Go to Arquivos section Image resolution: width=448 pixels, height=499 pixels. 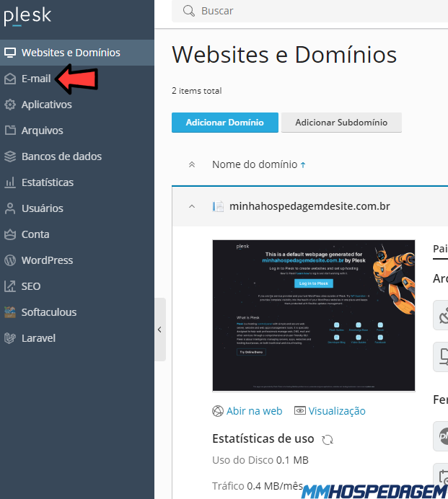[77, 131]
